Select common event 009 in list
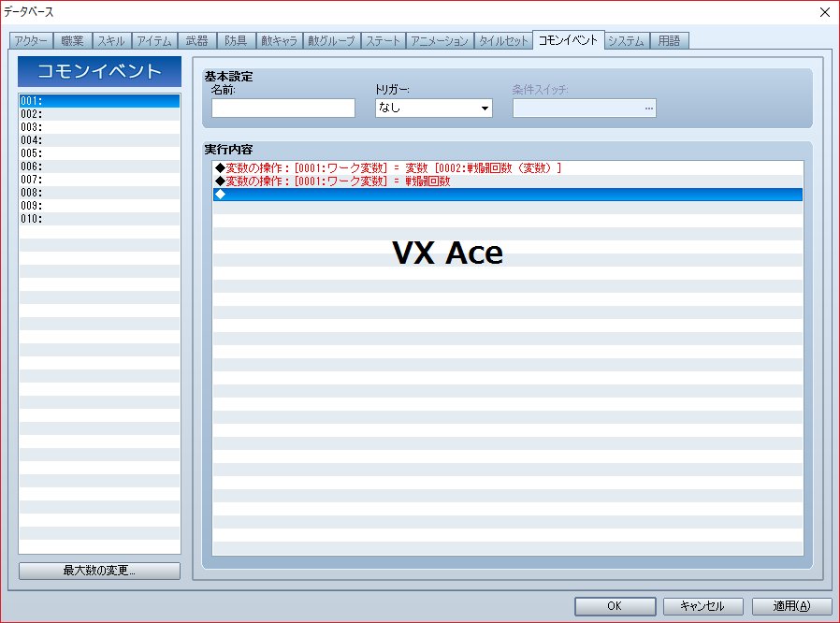 [100, 206]
